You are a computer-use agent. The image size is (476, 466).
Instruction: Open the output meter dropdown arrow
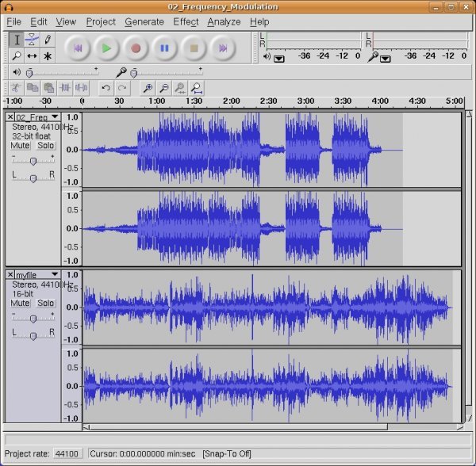tap(279, 58)
